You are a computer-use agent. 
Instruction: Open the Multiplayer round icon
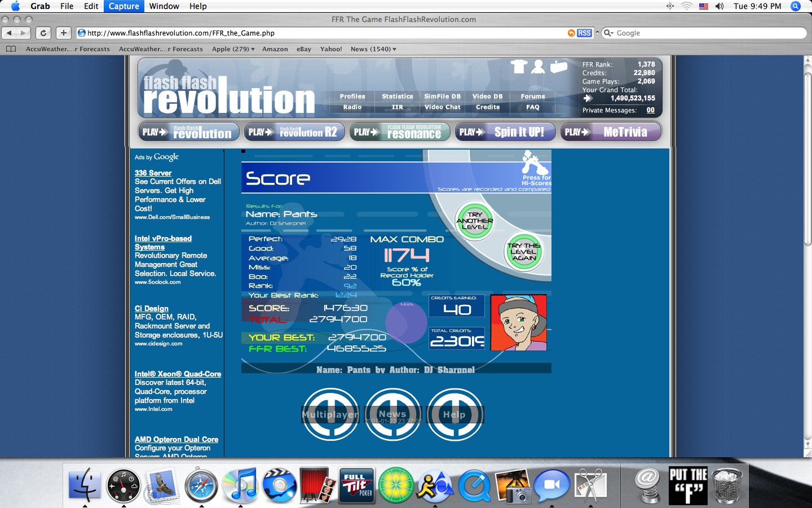coord(330,414)
